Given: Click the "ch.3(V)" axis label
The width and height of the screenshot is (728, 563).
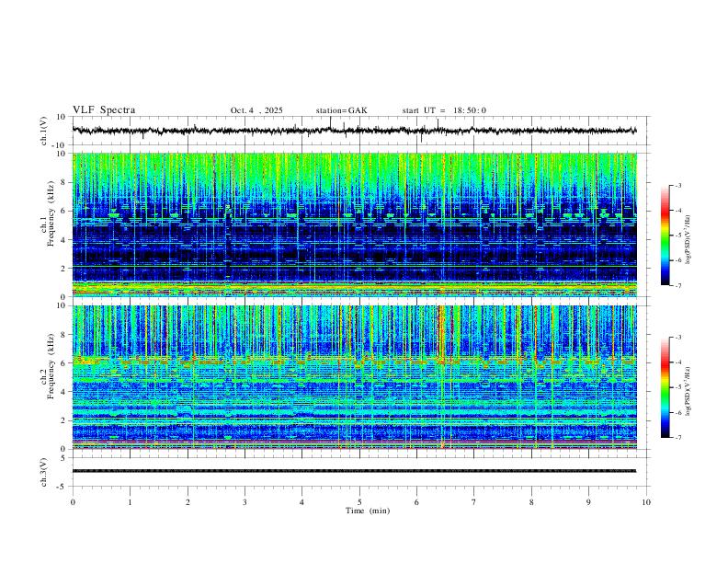Looking at the screenshot, I should (x=44, y=472).
